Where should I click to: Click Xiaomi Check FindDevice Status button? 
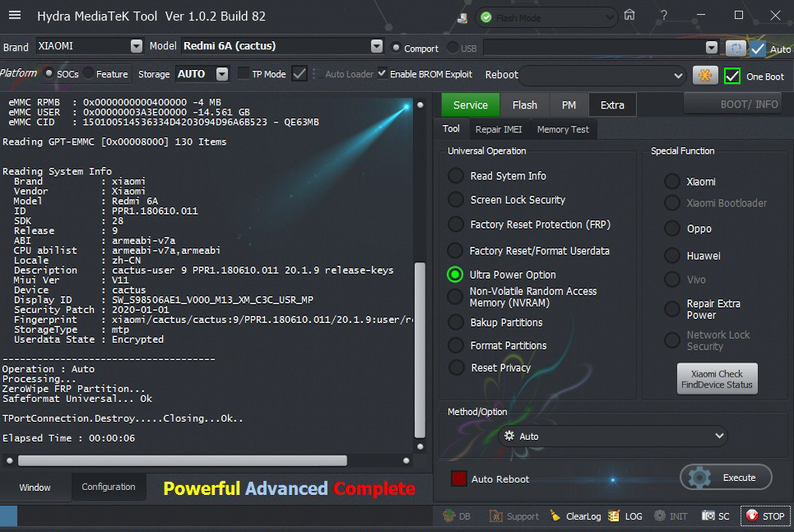pos(717,379)
